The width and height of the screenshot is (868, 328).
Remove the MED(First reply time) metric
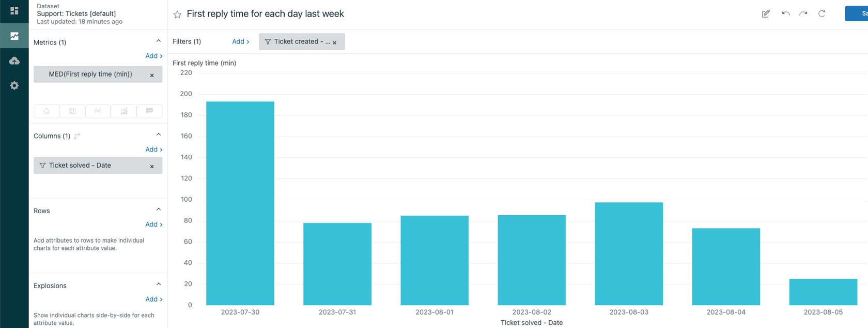151,74
